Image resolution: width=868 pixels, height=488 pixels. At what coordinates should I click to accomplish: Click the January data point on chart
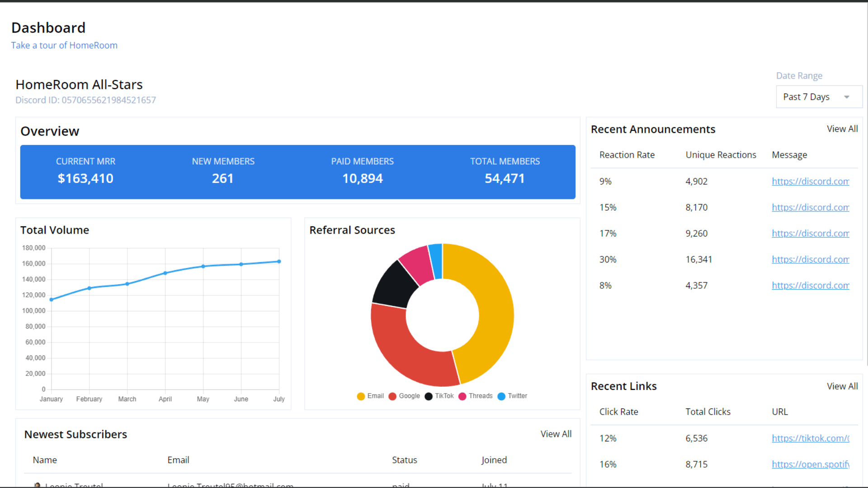(x=52, y=300)
